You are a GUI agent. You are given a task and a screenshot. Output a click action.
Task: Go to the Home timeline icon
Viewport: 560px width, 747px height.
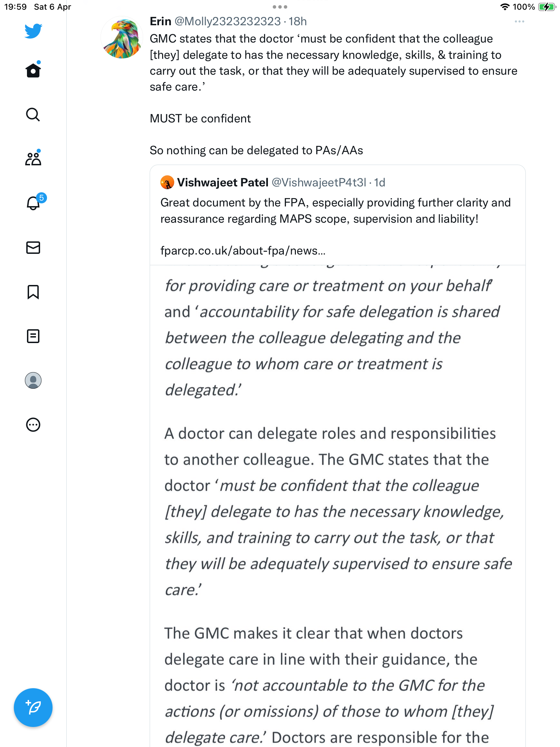click(33, 70)
